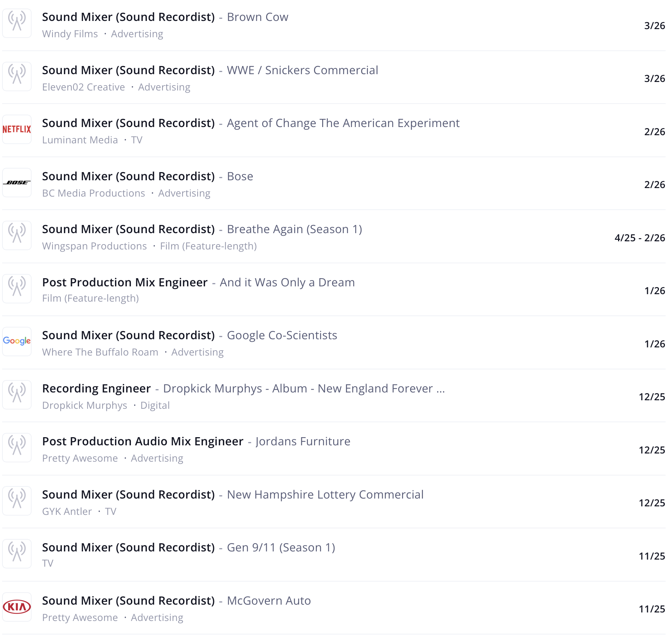Click the Google logo icon
This screenshot has width=672, height=638.
point(17,341)
